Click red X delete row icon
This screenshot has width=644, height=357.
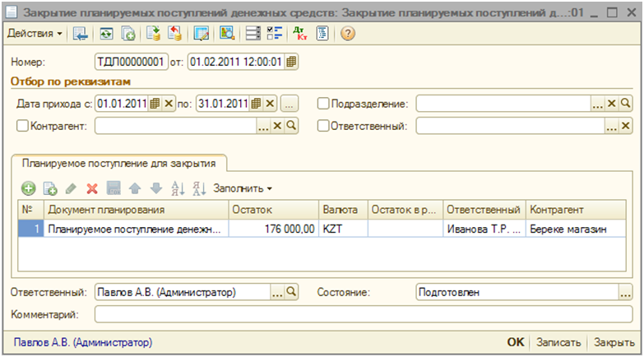pyautogui.click(x=92, y=188)
